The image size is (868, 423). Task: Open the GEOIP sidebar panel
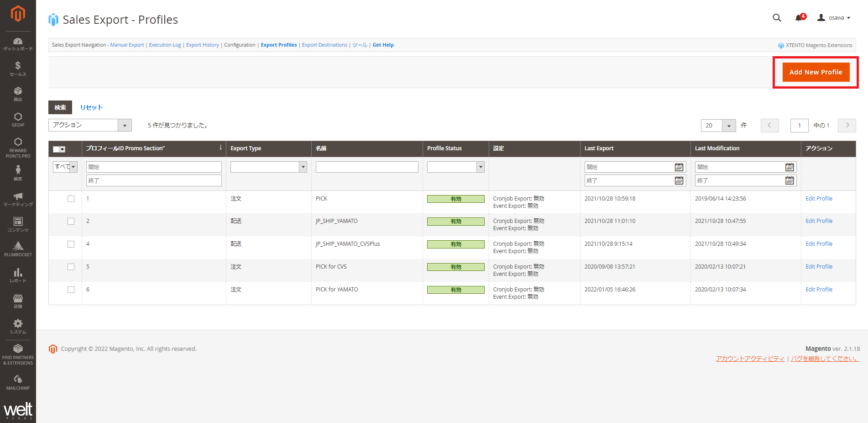coord(18,120)
